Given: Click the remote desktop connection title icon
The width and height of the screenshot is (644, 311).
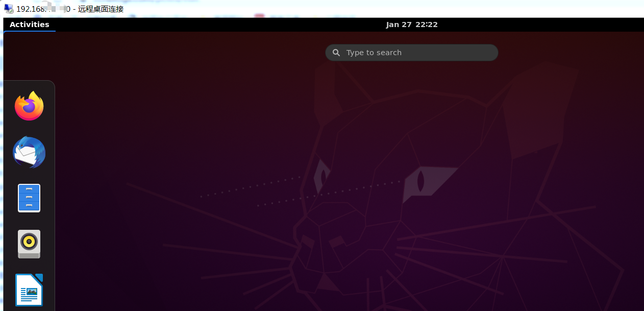Looking at the screenshot, I should coord(9,9).
